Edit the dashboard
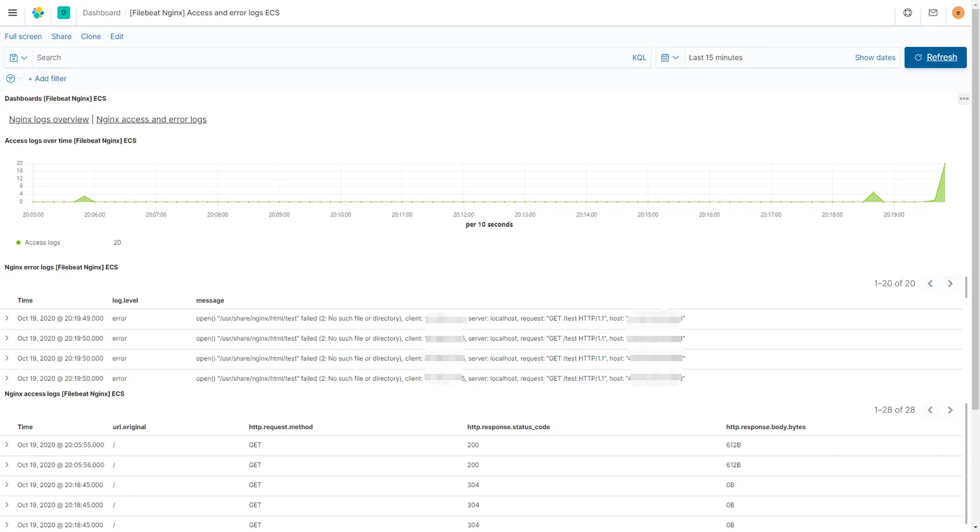The width and height of the screenshot is (980, 532). (117, 36)
